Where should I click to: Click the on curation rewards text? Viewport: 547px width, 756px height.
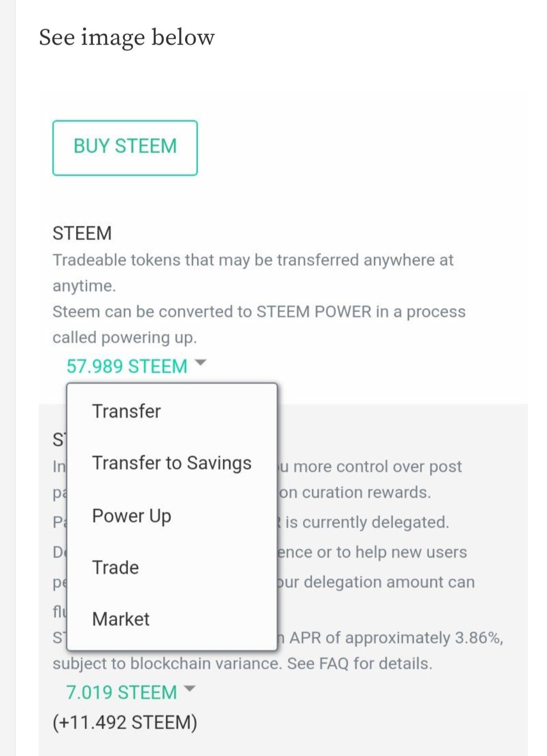pos(355,493)
